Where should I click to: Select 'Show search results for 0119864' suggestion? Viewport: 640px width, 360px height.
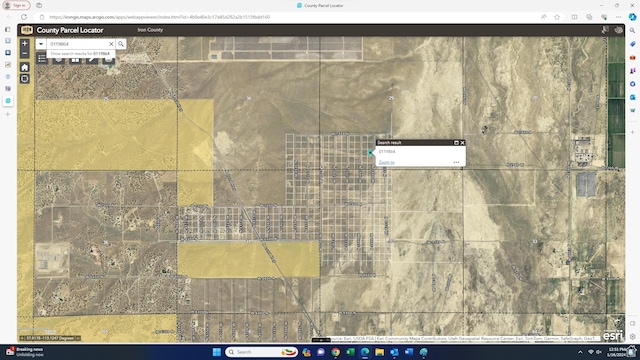tap(80, 53)
